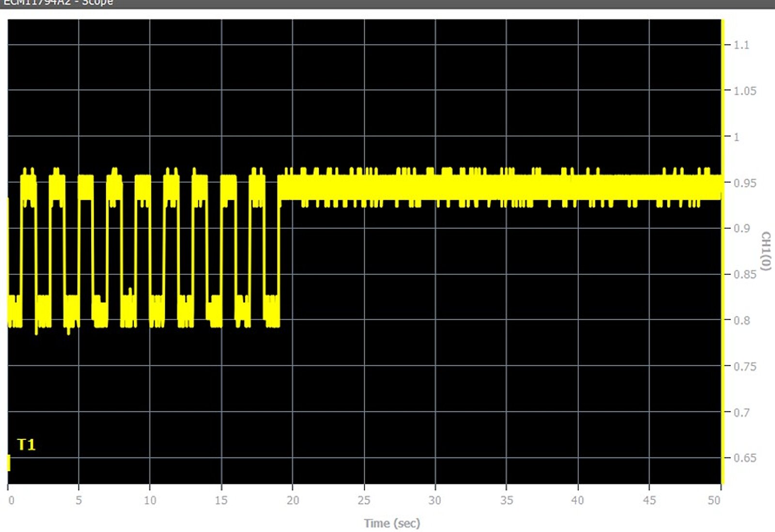775x532 pixels.
Task: Click the 0.65 tick on the Y axis
Action: pyautogui.click(x=744, y=458)
